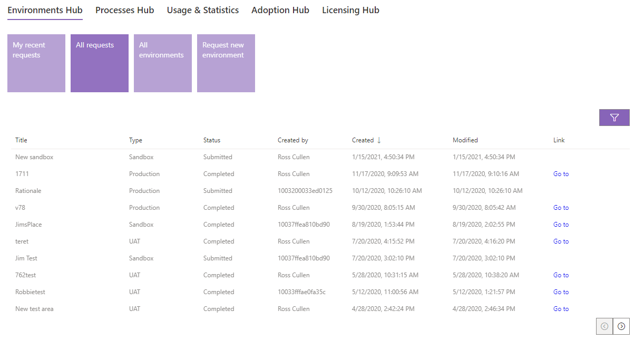The image size is (644, 340).
Task: Open the All environments tile
Action: click(163, 63)
